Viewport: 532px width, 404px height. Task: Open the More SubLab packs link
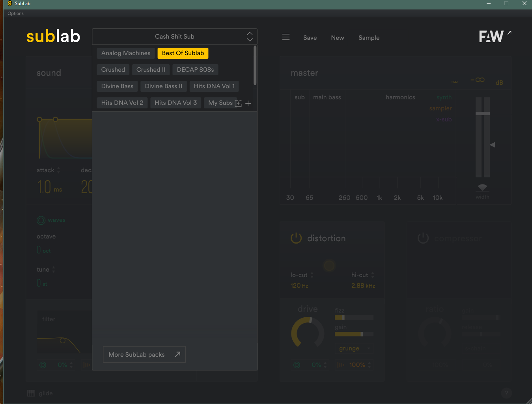[144, 355]
